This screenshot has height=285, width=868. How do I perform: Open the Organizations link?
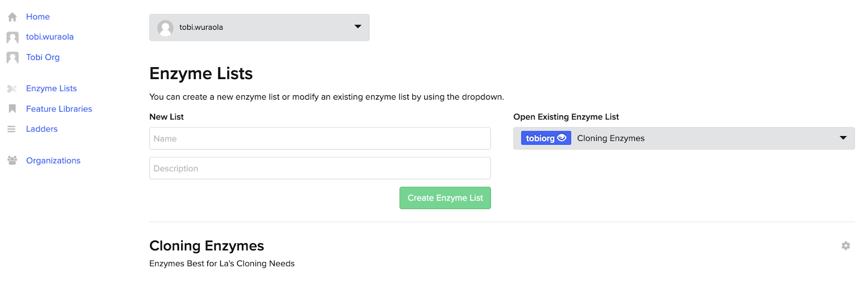pos(53,160)
